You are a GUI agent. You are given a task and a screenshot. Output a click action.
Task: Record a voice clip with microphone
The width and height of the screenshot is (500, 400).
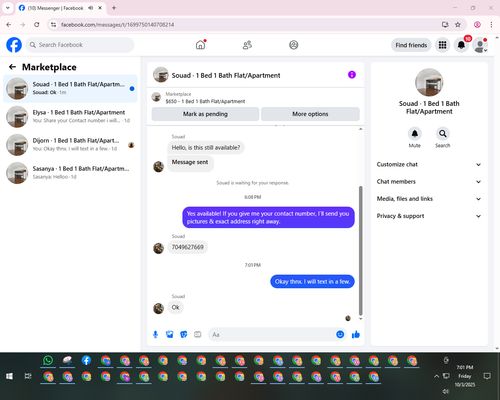click(x=155, y=334)
